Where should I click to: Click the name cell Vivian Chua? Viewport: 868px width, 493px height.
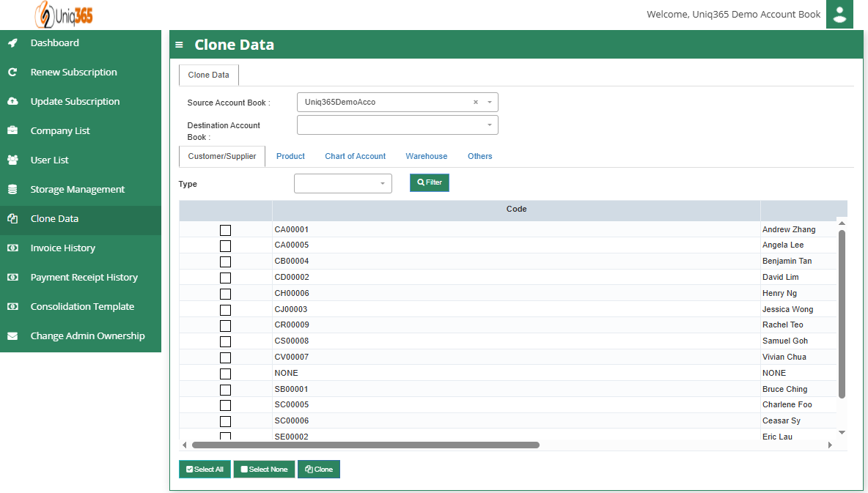[x=784, y=357]
